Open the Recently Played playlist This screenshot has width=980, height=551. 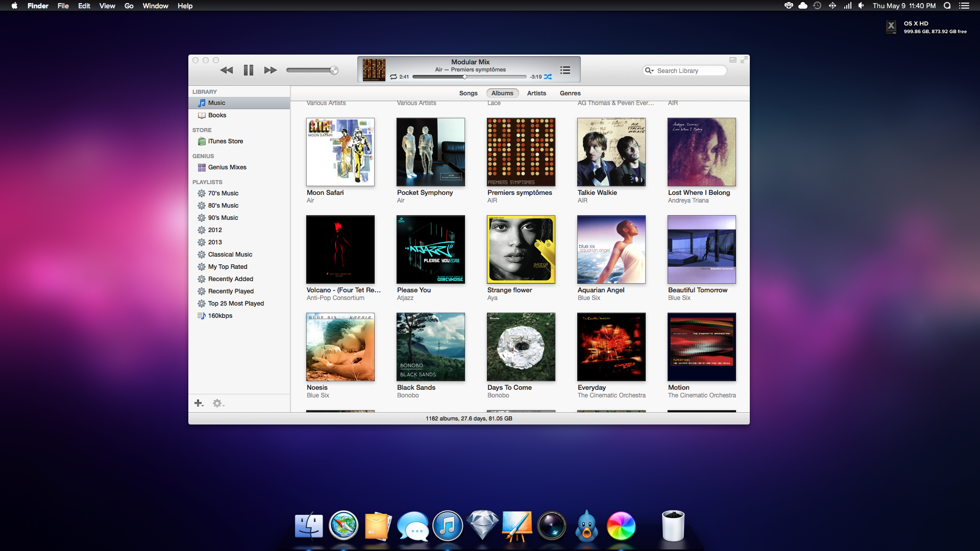(239, 291)
